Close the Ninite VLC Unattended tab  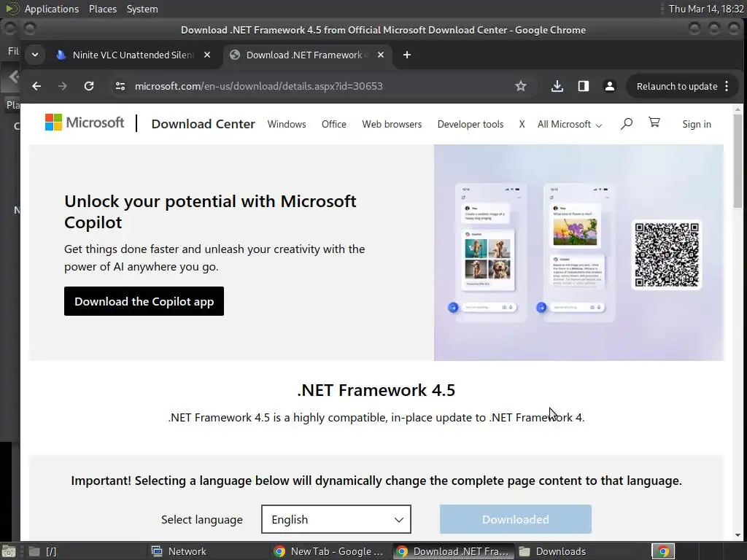click(207, 55)
